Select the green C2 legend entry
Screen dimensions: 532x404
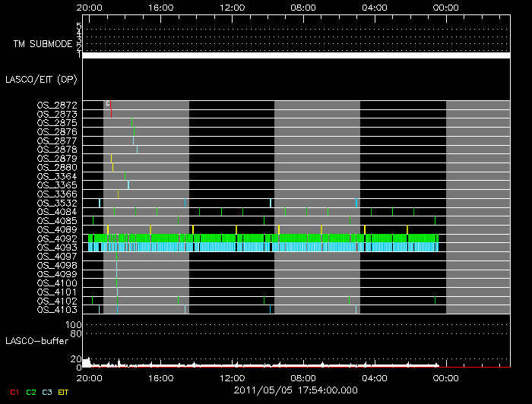[31, 392]
